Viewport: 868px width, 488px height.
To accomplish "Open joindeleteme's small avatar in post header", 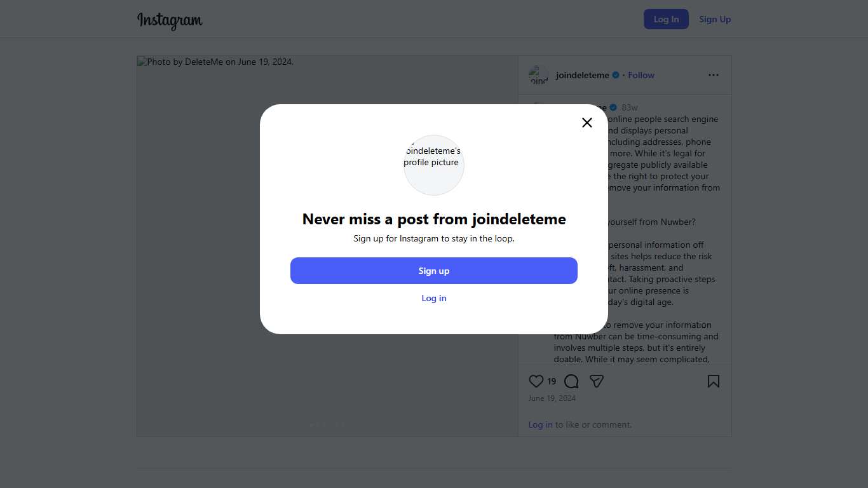I will click(538, 75).
